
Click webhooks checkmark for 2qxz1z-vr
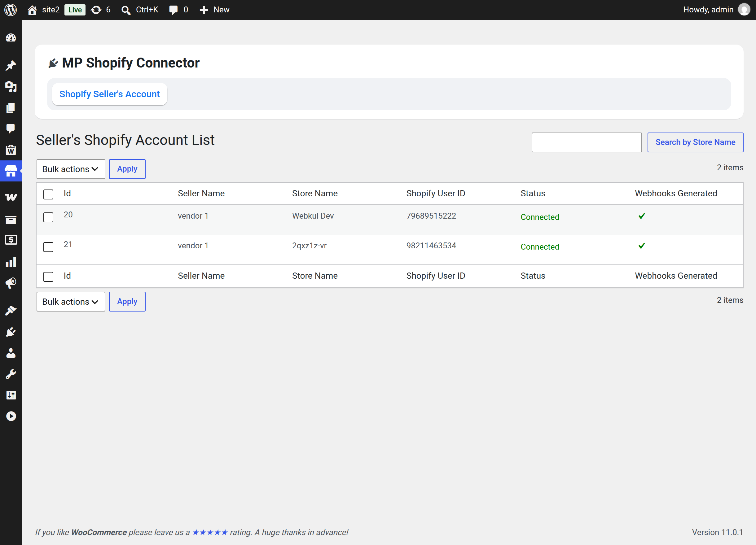click(x=642, y=246)
